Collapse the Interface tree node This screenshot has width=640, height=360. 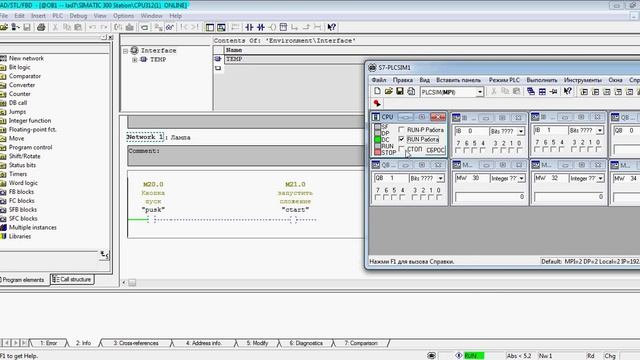pos(126,51)
